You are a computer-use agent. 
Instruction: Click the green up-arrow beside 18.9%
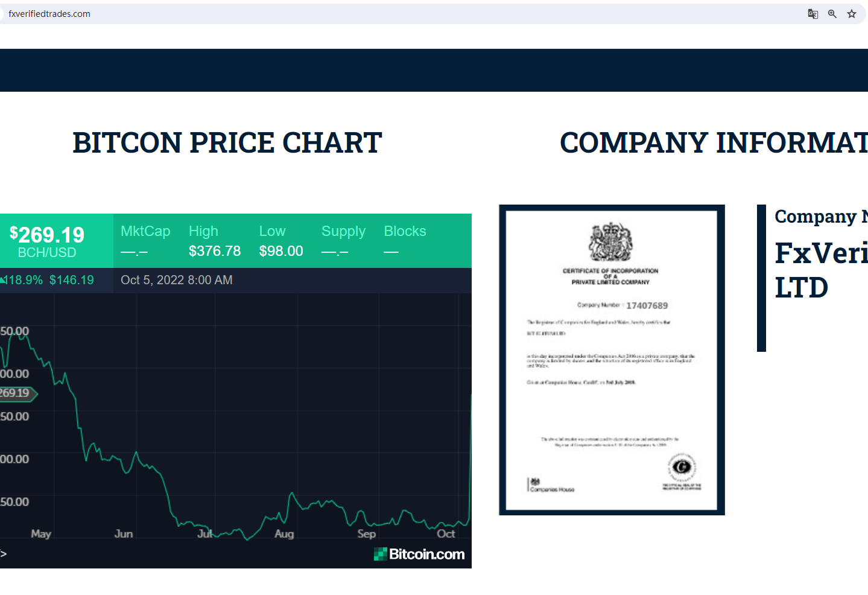click(x=3, y=280)
